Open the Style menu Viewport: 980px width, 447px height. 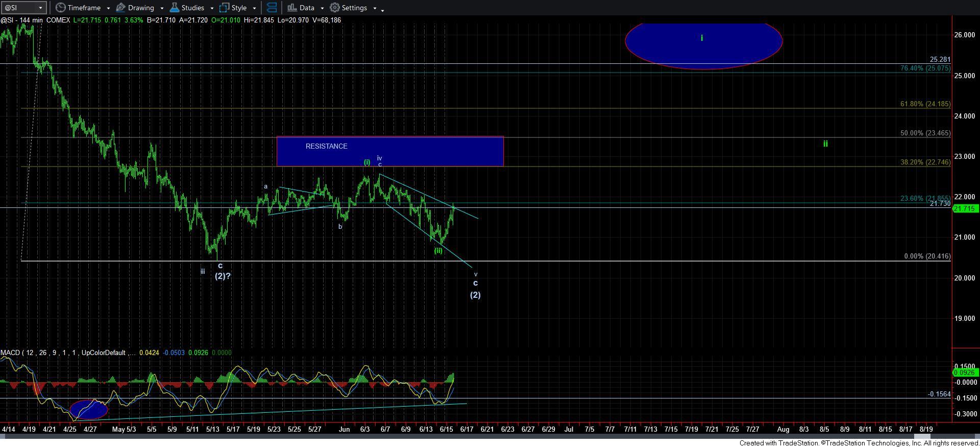pyautogui.click(x=238, y=8)
